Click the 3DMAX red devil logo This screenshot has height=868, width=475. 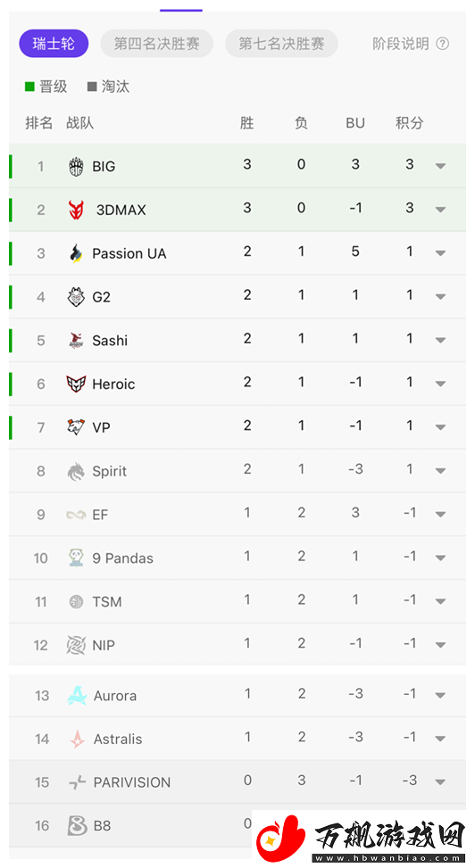pyautogui.click(x=76, y=210)
